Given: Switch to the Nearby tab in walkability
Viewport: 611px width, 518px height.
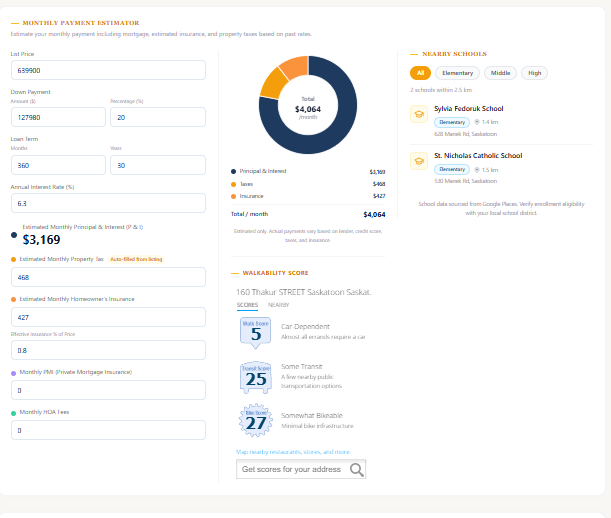Looking at the screenshot, I should tap(278, 305).
